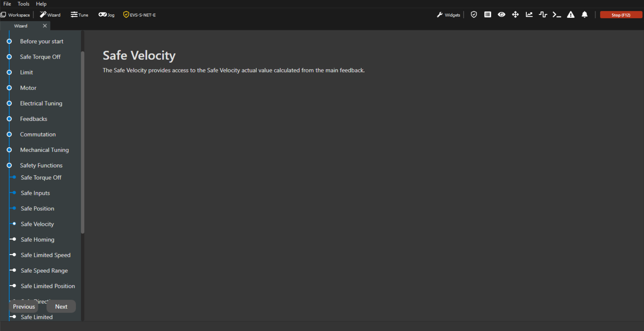Open the line chart scope icon
Viewport: 644px width, 331px height.
coord(529,15)
